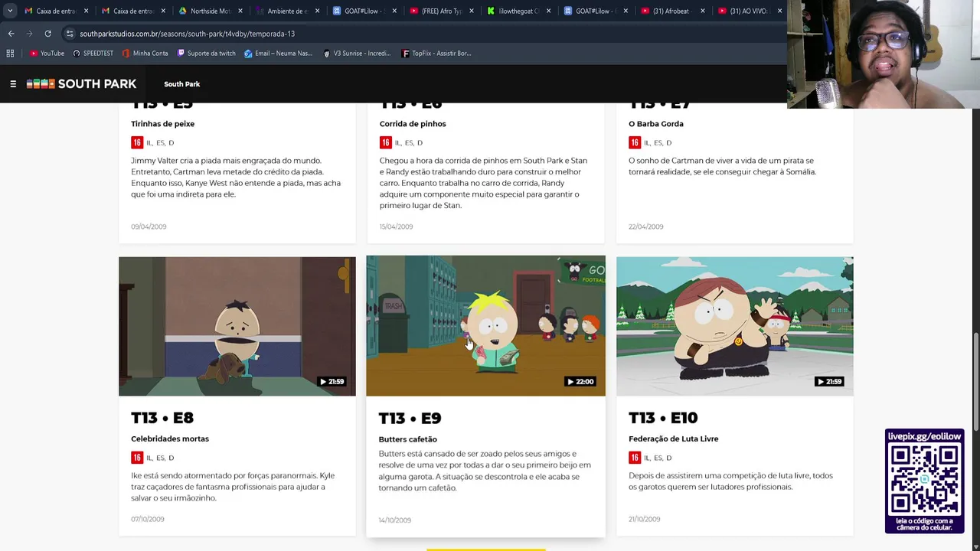Image resolution: width=980 pixels, height=551 pixels.
Task: Click the T13 • E10 heading
Action: click(663, 418)
